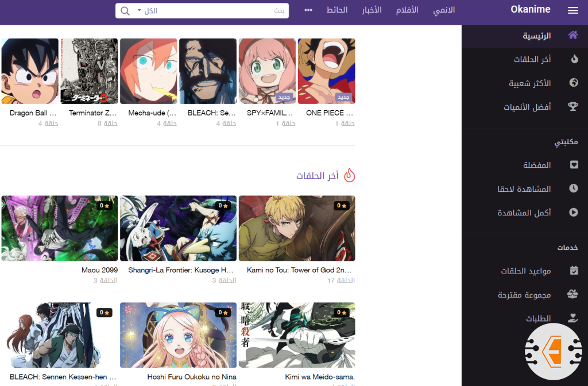Click the clock icon for watch later
This screenshot has width=588, height=386.
click(574, 188)
